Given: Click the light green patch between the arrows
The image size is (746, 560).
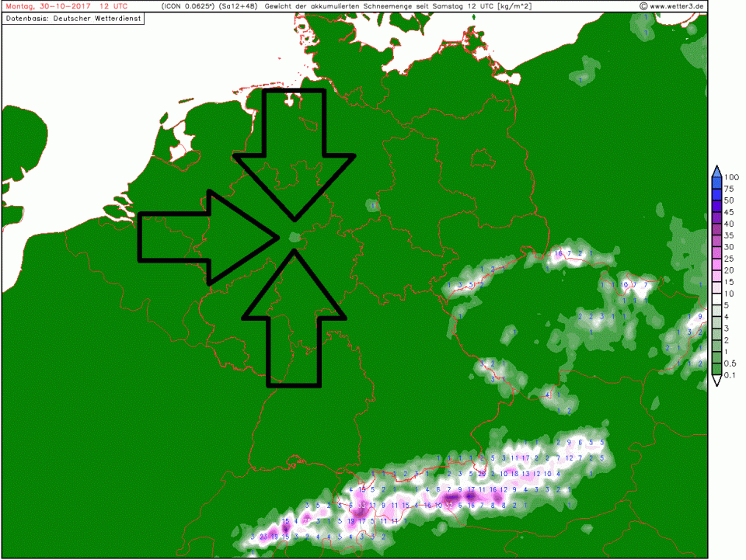Looking at the screenshot, I should [x=293, y=237].
